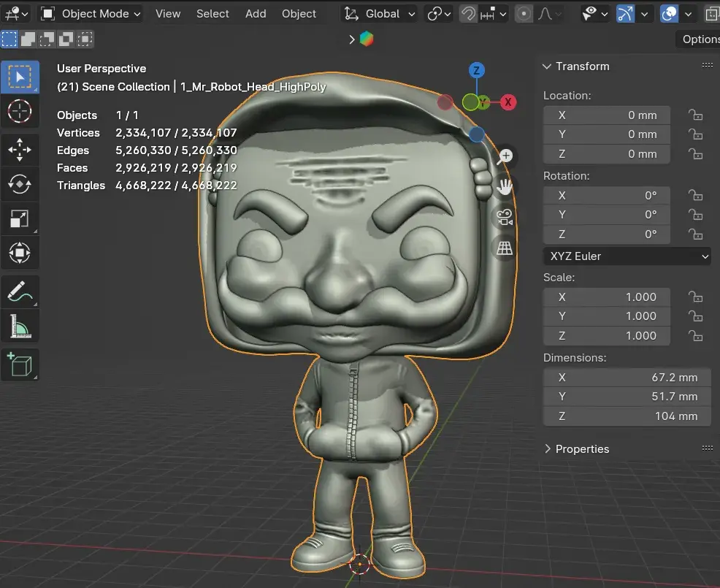
Task: Expand the Properties panel
Action: point(548,448)
